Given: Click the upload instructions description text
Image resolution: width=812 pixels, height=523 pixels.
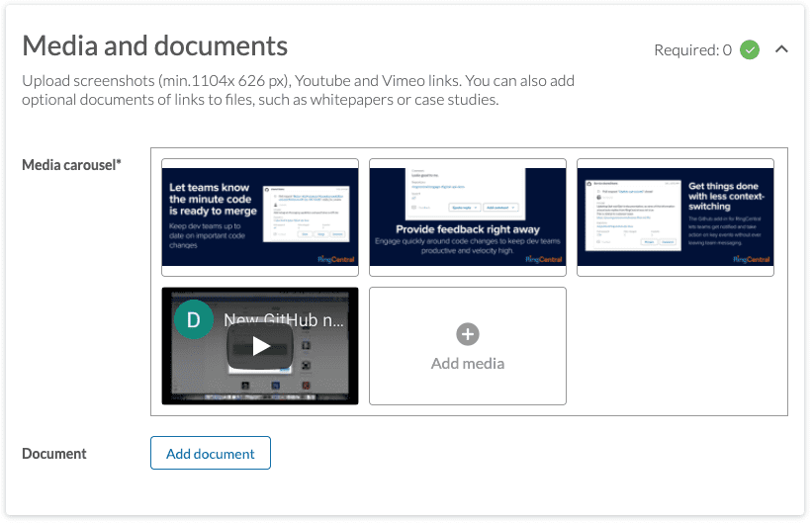Looking at the screenshot, I should point(297,90).
